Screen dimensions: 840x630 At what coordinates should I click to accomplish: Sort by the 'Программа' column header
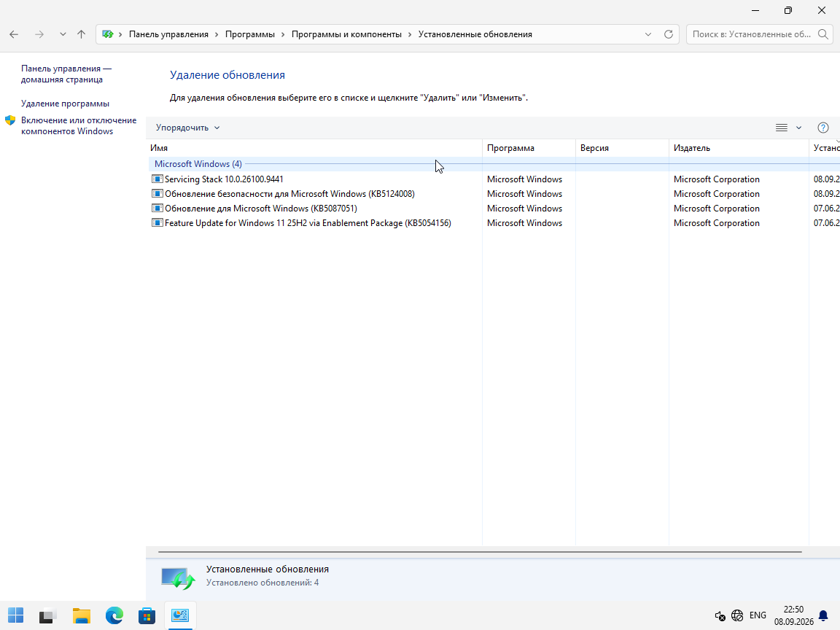(x=529, y=148)
